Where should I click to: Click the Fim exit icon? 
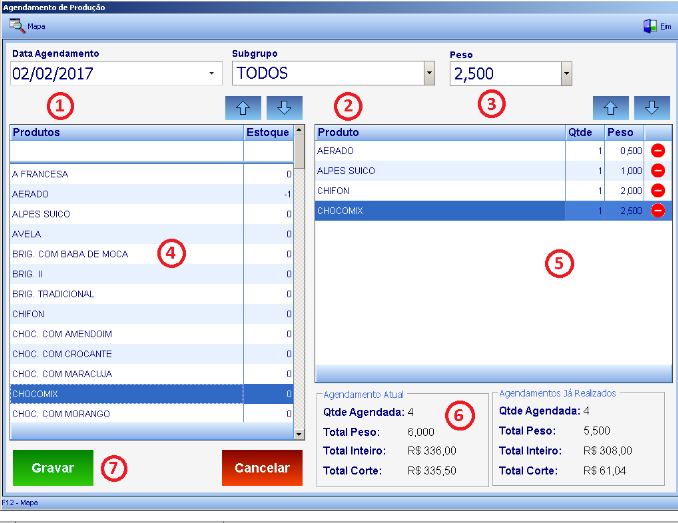click(649, 26)
